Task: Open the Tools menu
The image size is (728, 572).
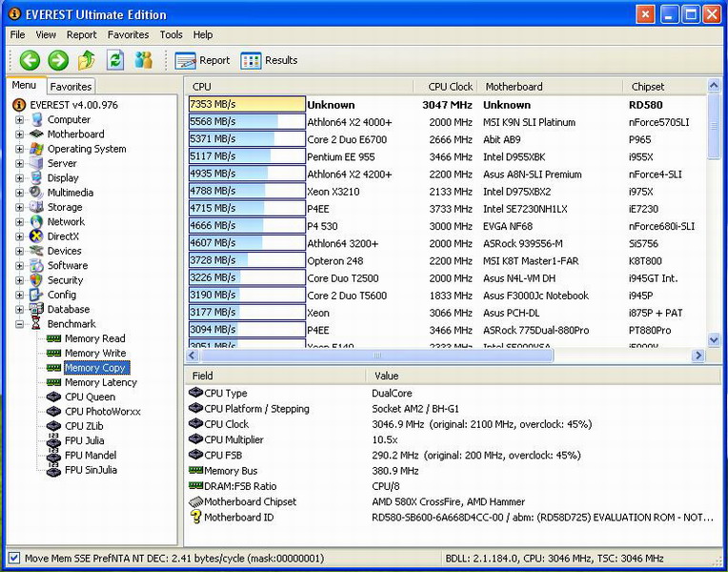Action: [x=172, y=35]
